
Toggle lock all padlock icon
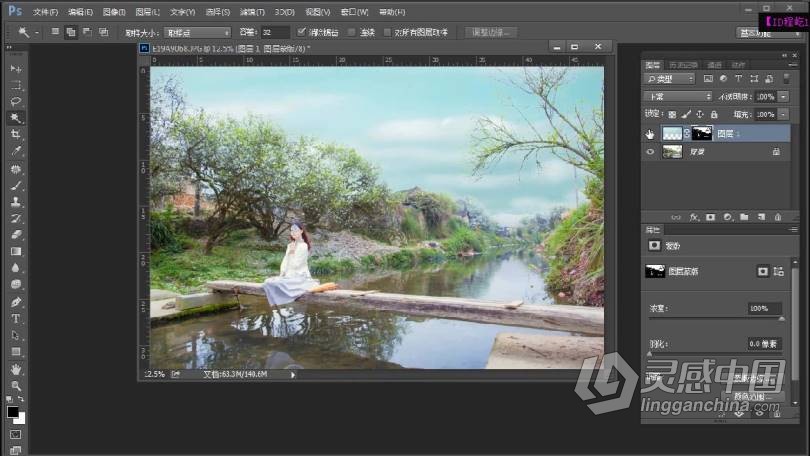click(714, 115)
